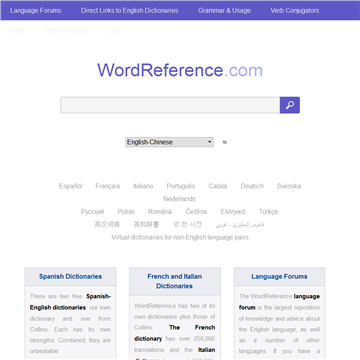Select the Türkçe language link
The height and width of the screenshot is (360, 360).
click(268, 212)
